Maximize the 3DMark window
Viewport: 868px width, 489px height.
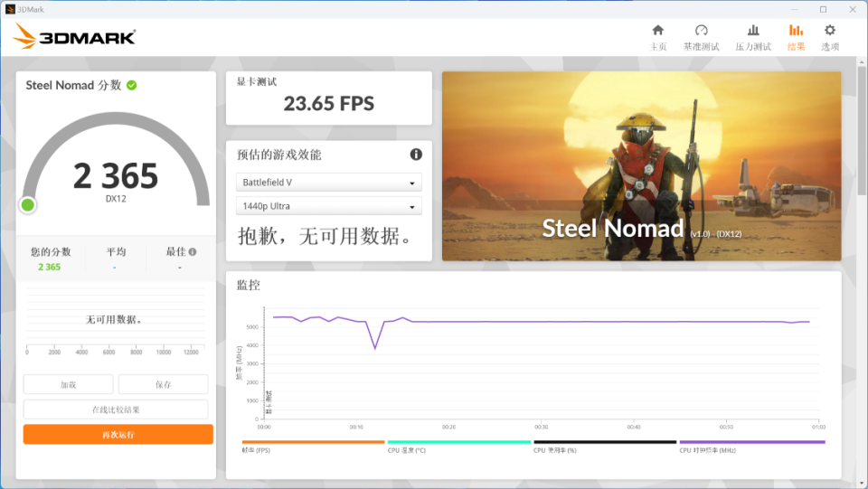823,9
